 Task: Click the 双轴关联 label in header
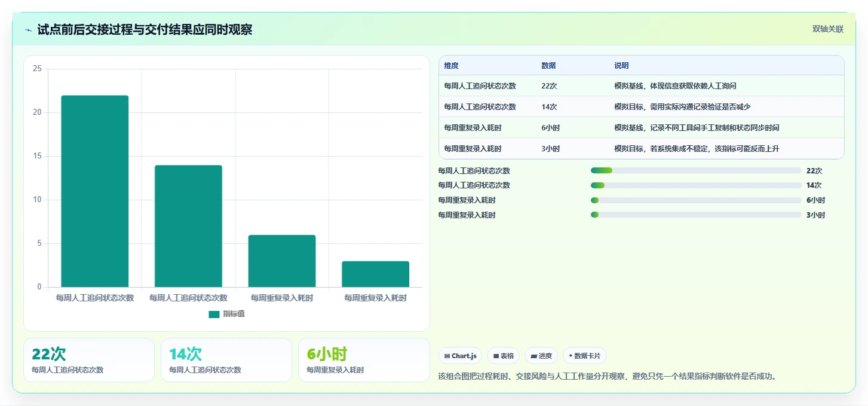coord(827,29)
